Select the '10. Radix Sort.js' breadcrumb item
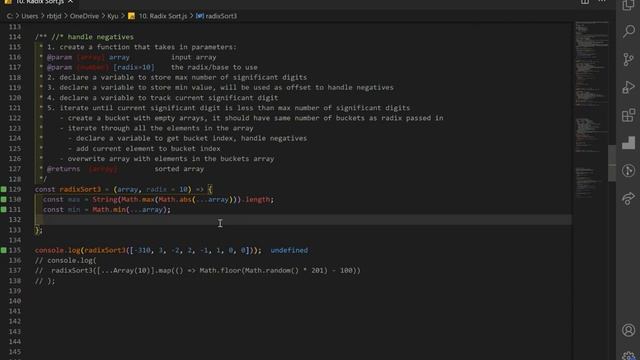The height and width of the screenshot is (360, 640). coord(162,16)
